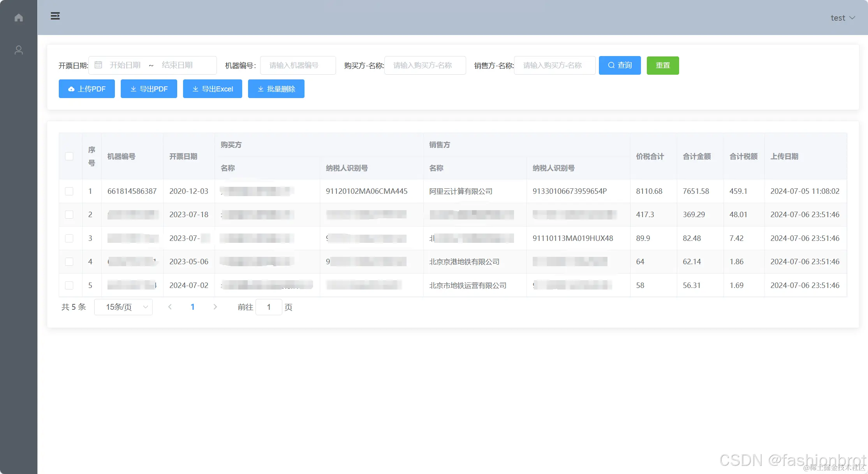Click the magnifier icon in 查询 button

coord(611,65)
